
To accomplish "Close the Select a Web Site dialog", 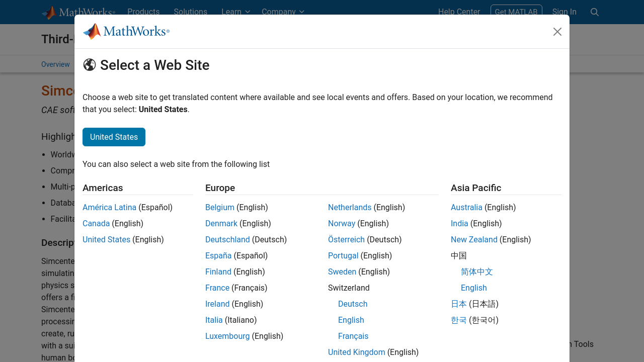I will click(x=557, y=32).
